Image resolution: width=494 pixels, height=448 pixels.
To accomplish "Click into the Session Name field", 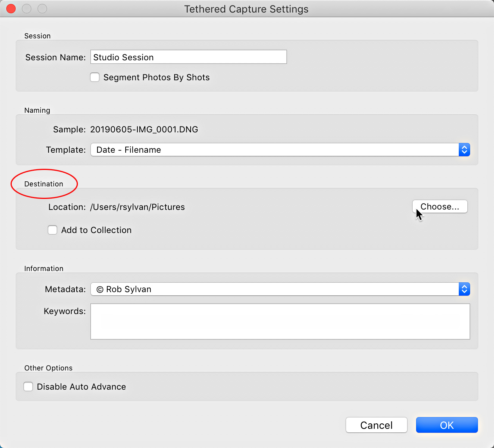I will pos(188,57).
